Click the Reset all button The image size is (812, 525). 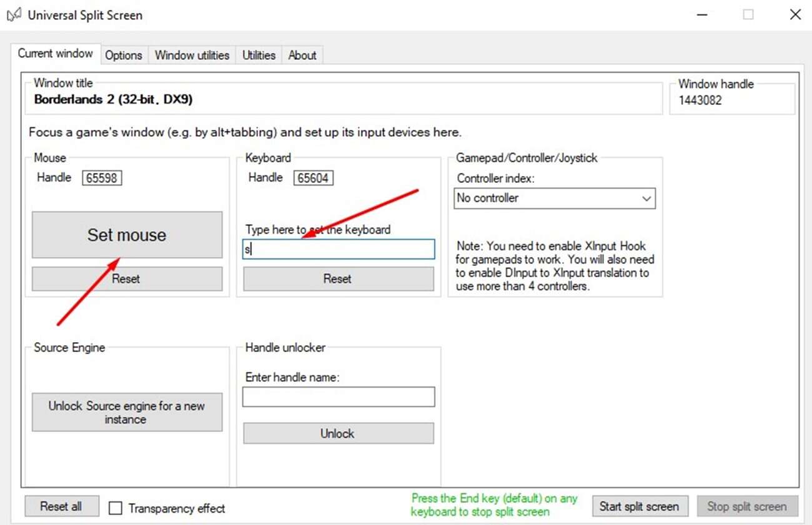point(61,506)
